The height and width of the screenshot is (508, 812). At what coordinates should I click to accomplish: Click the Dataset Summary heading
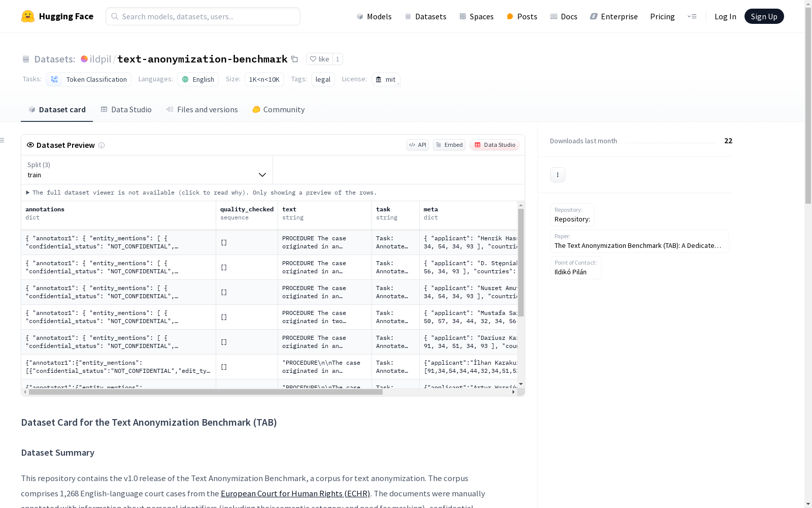pyautogui.click(x=58, y=453)
